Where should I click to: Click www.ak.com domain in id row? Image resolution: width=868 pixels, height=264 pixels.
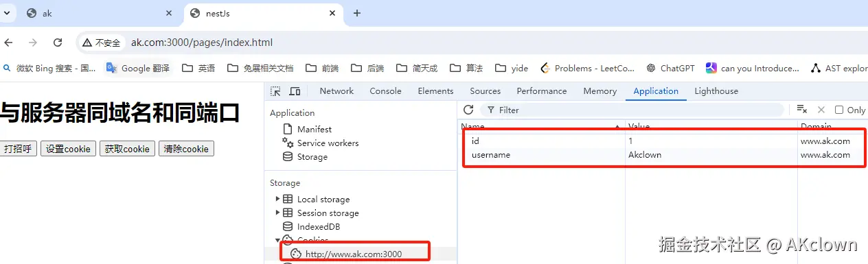pyautogui.click(x=825, y=141)
